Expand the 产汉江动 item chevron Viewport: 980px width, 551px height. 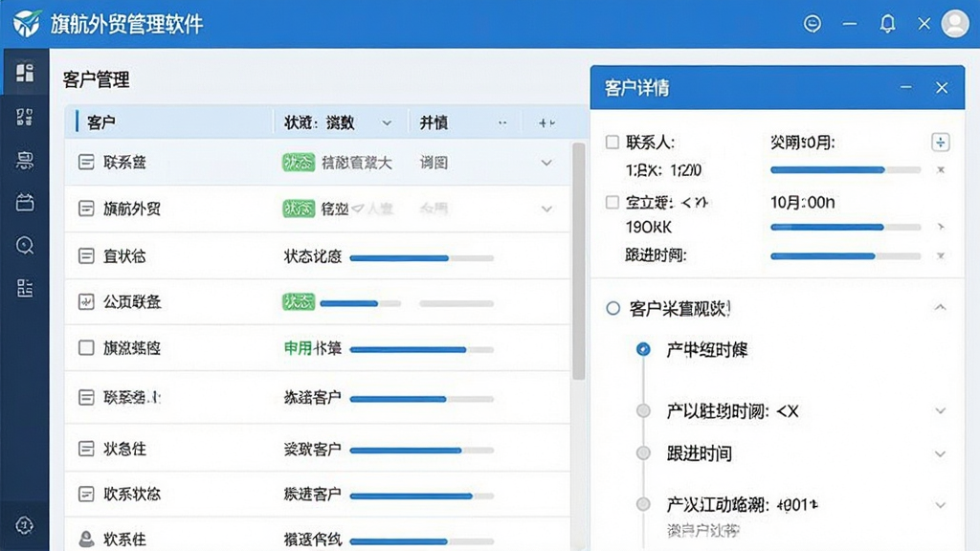pos(940,505)
